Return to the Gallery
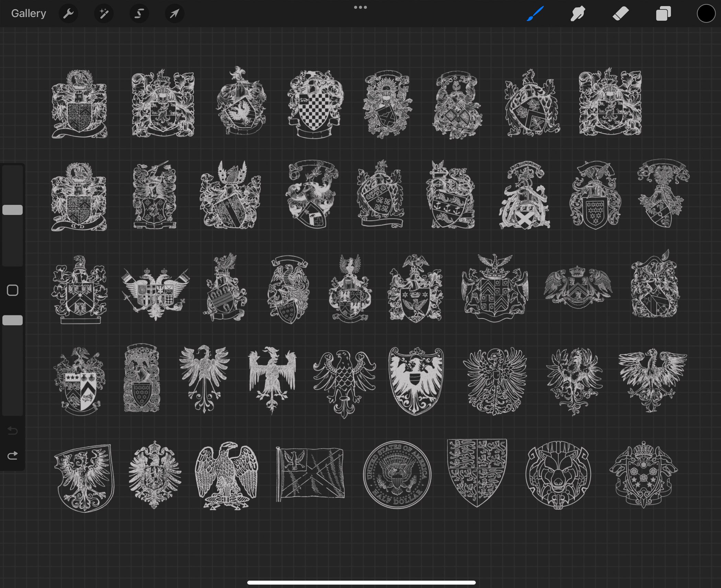 (28, 13)
